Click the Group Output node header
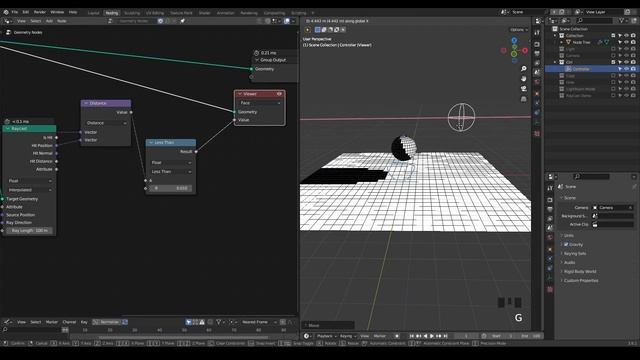This screenshot has width=640, height=360. [275, 60]
